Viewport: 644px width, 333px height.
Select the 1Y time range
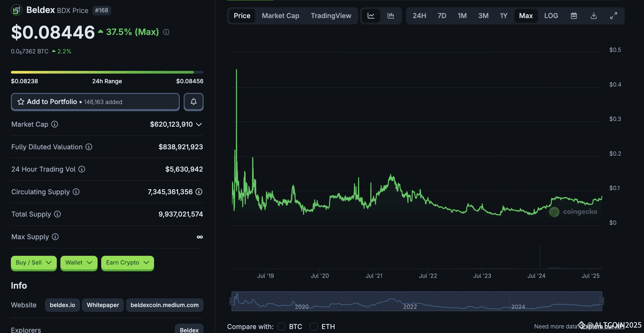[x=504, y=16]
